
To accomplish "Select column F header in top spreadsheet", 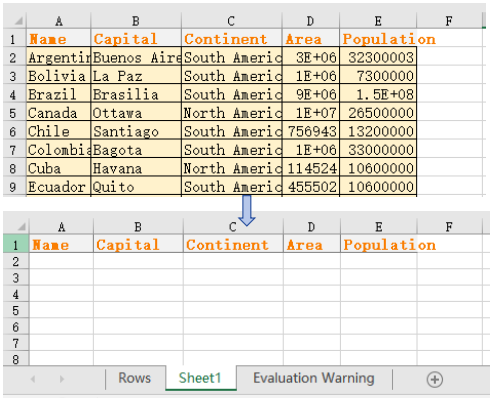I will point(449,21).
